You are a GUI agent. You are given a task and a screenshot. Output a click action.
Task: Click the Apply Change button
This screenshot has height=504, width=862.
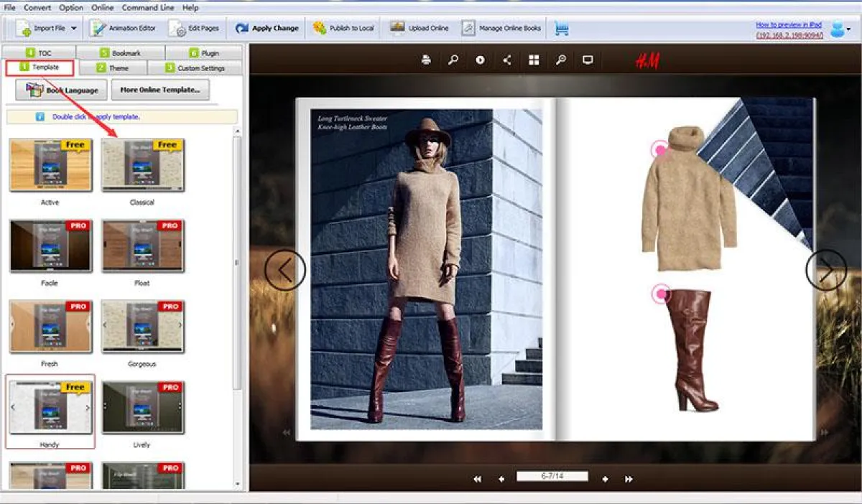pos(267,29)
